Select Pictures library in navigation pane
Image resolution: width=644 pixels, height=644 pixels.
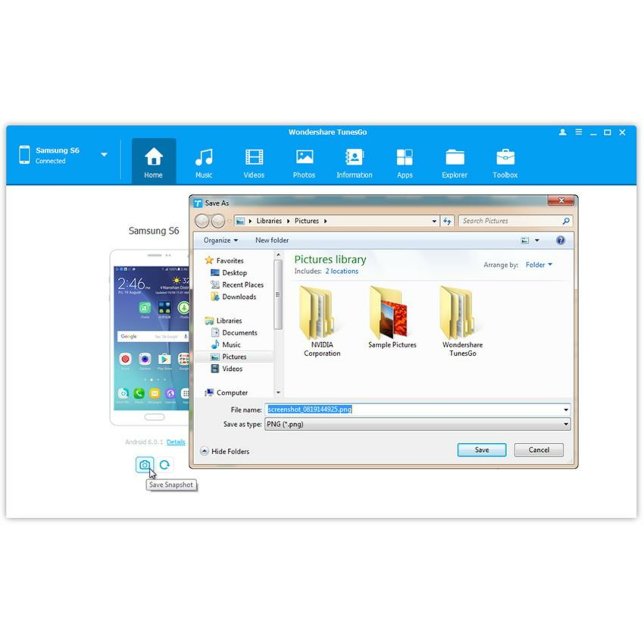click(229, 357)
